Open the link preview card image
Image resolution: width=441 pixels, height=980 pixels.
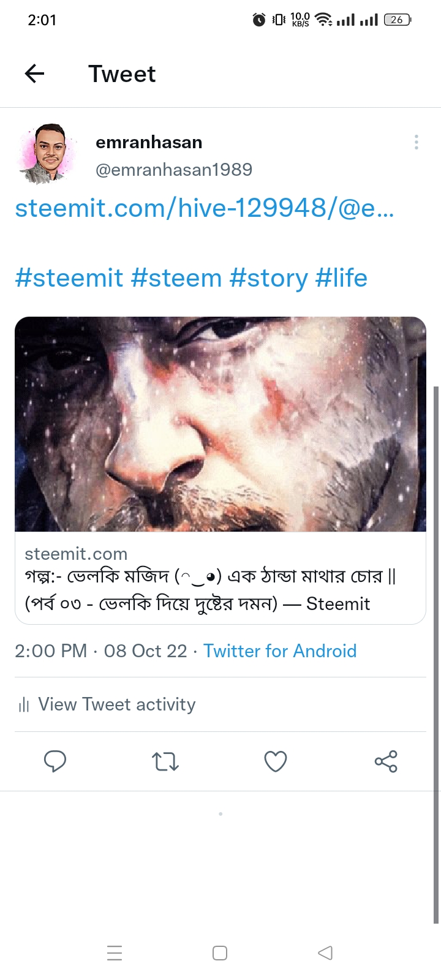221,424
